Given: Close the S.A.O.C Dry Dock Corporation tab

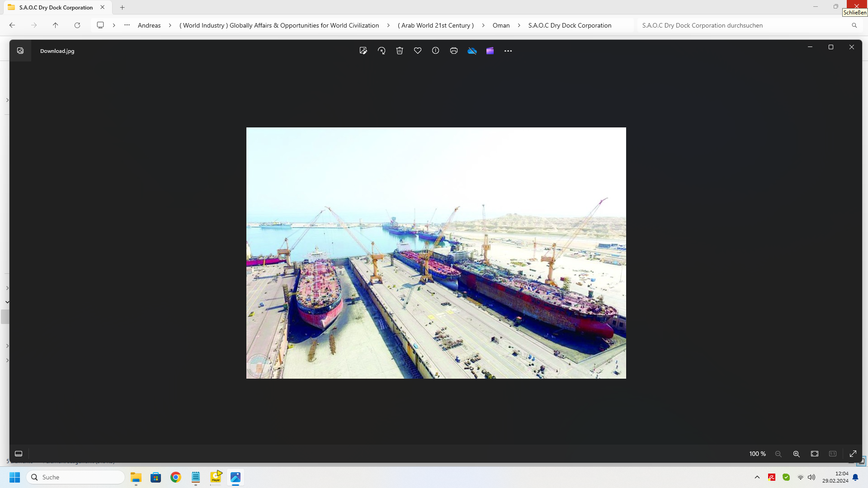Looking at the screenshot, I should 103,7.
